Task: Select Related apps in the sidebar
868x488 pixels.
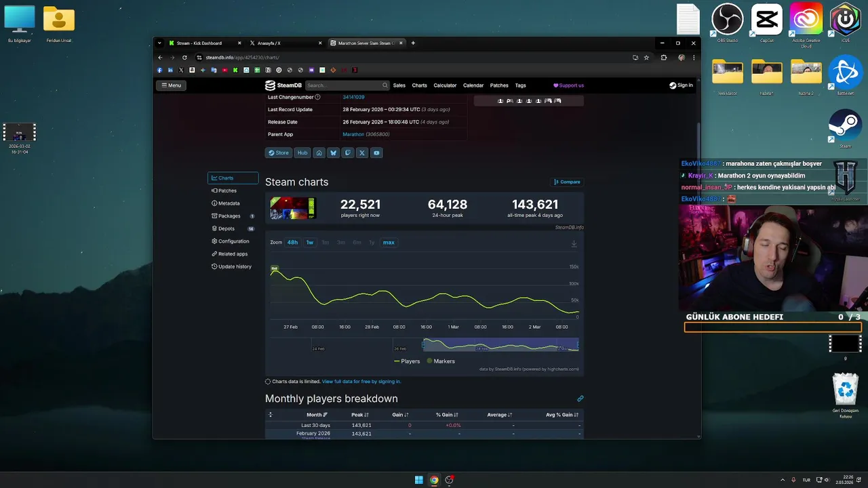Action: [x=233, y=254]
